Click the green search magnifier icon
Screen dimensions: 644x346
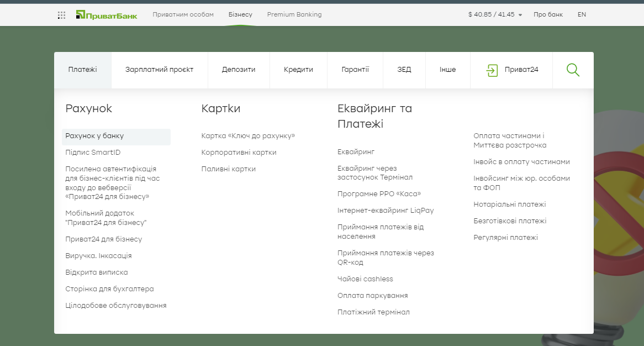click(573, 70)
